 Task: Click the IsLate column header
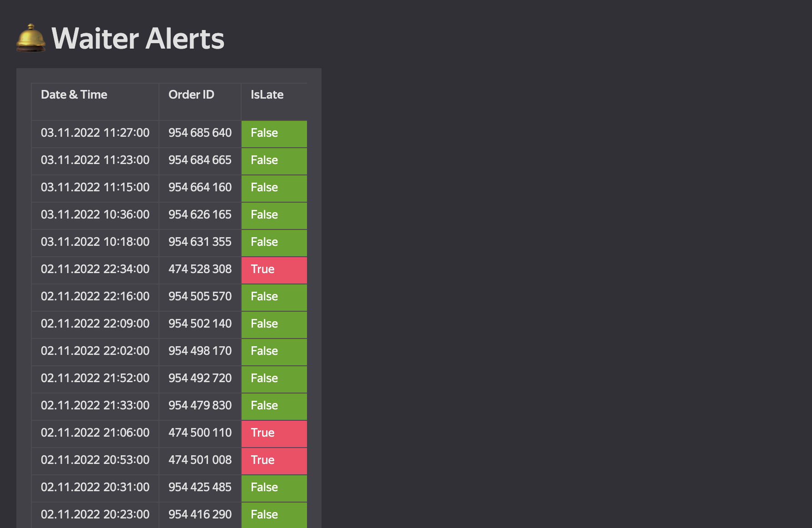267,95
